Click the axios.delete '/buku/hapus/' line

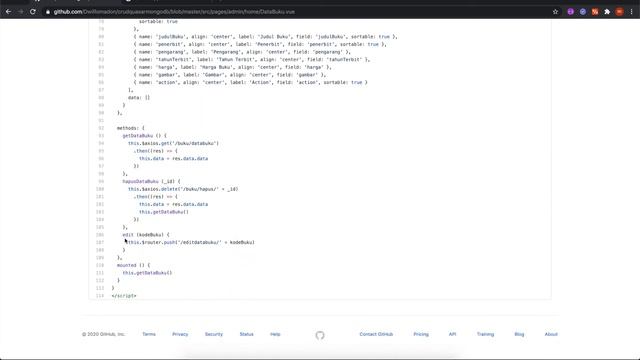pos(183,189)
